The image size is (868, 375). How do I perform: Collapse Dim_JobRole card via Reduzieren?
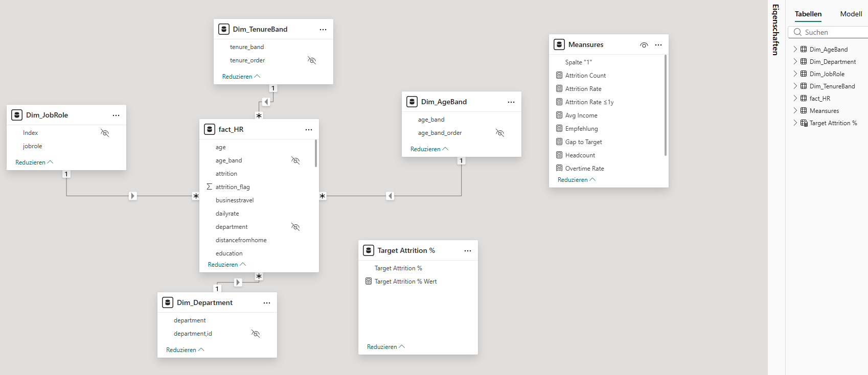tap(34, 162)
